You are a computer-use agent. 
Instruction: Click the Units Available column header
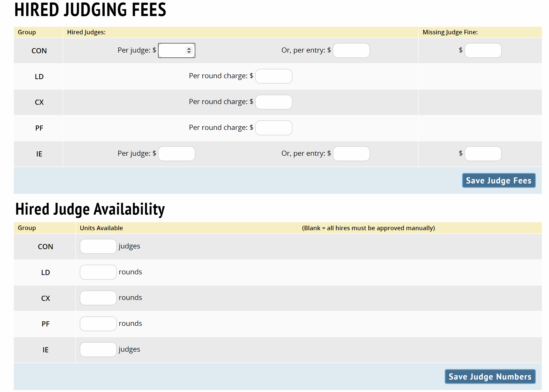point(101,228)
